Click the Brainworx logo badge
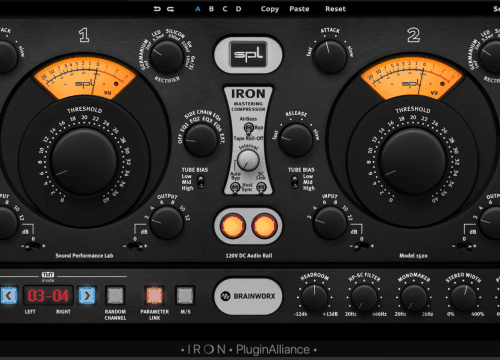The width and height of the screenshot is (500, 360). click(248, 296)
